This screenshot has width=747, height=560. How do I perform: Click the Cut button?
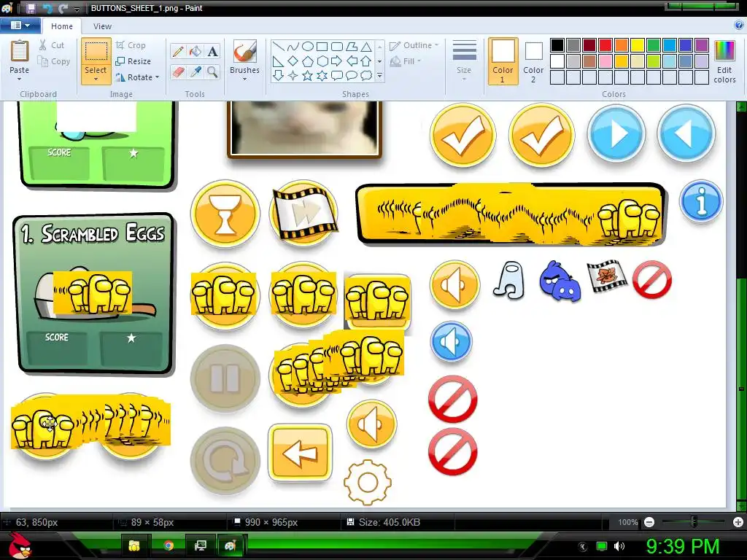tap(51, 45)
